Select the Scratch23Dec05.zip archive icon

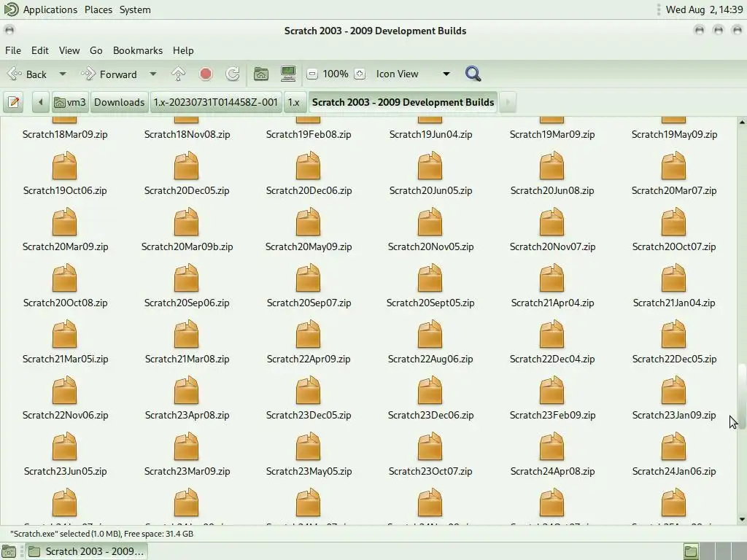pos(309,391)
